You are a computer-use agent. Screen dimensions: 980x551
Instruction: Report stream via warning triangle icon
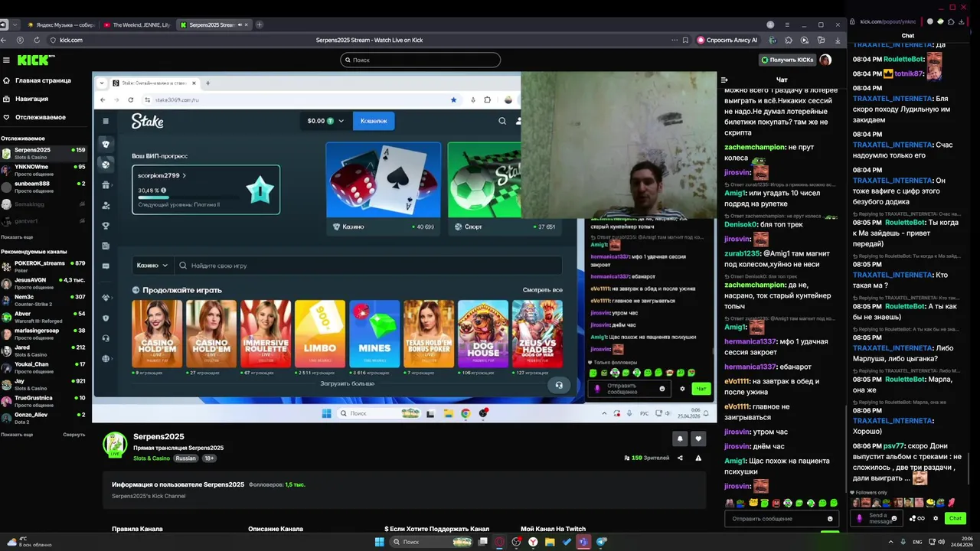[698, 458]
